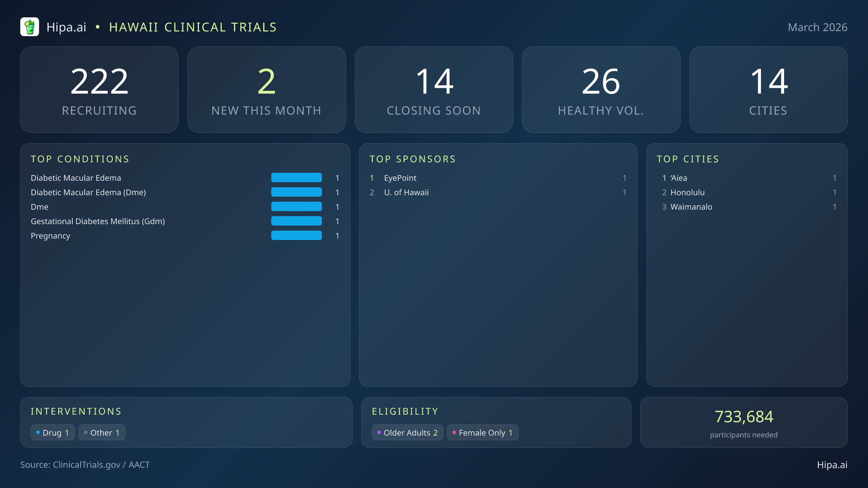Viewport: 868px width, 488px height.
Task: Click the March 2026 date label
Action: pyautogui.click(x=817, y=27)
